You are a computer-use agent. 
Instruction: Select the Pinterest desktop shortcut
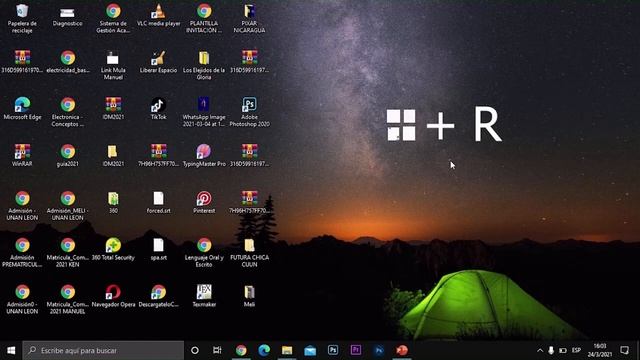click(204, 202)
